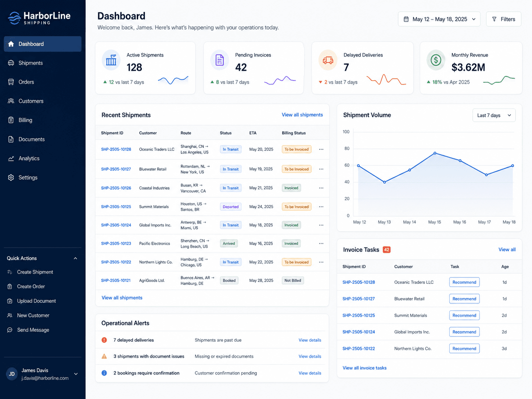Click the JD user avatar
Image resolution: width=532 pixels, height=399 pixels.
coord(12,374)
